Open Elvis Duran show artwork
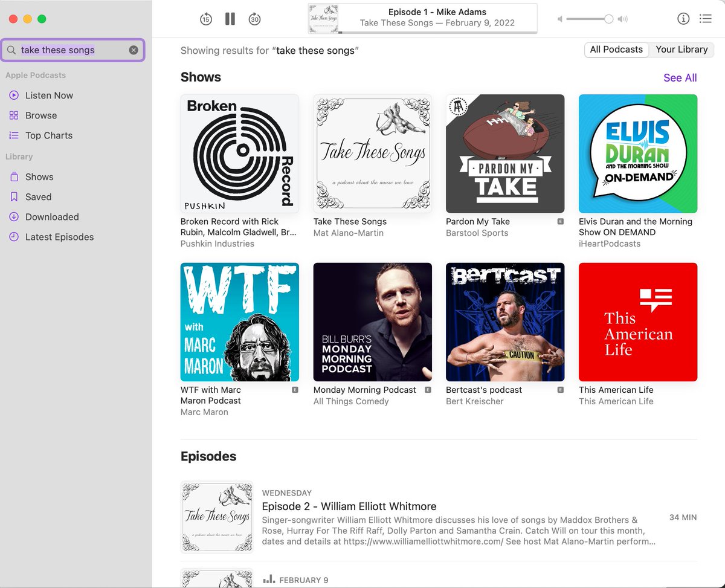This screenshot has height=588, width=725. point(638,153)
